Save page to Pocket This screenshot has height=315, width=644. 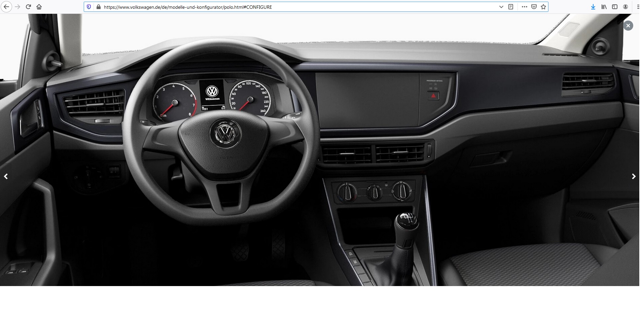coord(534,7)
